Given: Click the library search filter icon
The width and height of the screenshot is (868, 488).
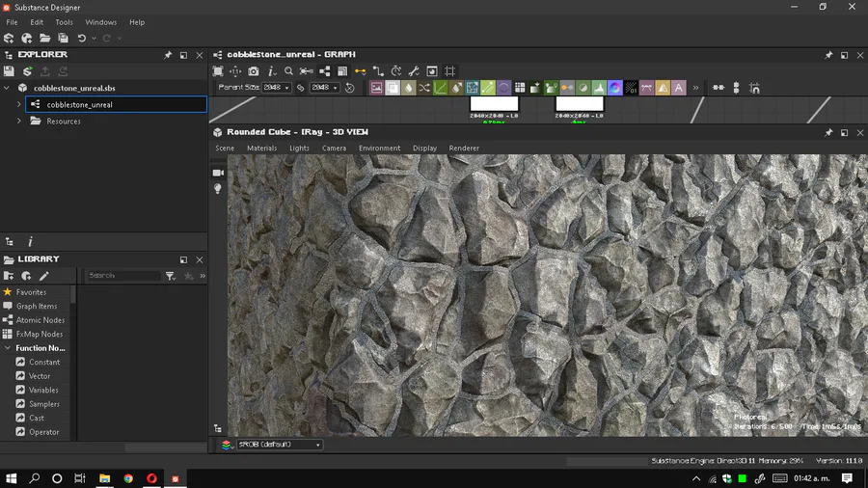Looking at the screenshot, I should 171,276.
